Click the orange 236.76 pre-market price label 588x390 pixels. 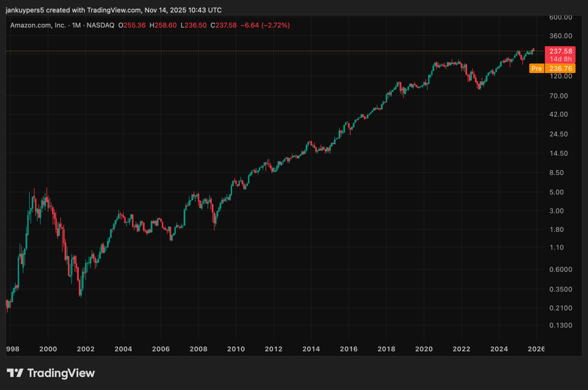560,68
